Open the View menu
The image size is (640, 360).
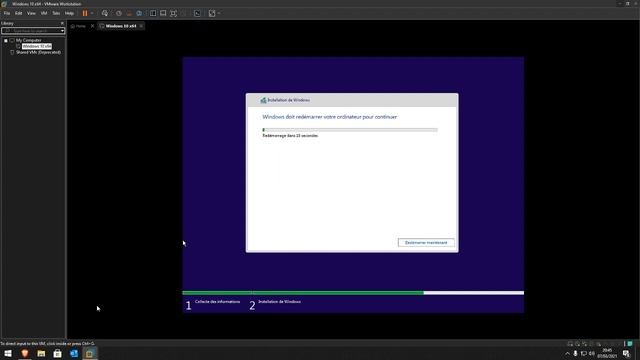[31, 13]
